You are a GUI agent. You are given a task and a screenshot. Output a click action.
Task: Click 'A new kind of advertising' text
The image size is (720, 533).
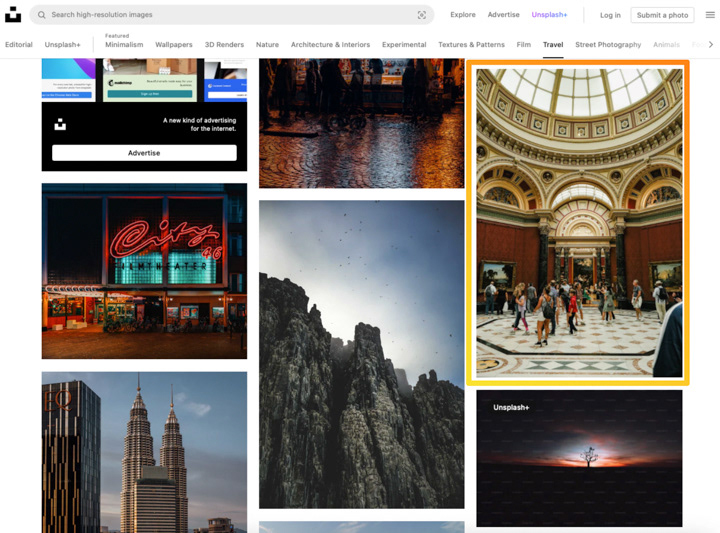pos(199,124)
